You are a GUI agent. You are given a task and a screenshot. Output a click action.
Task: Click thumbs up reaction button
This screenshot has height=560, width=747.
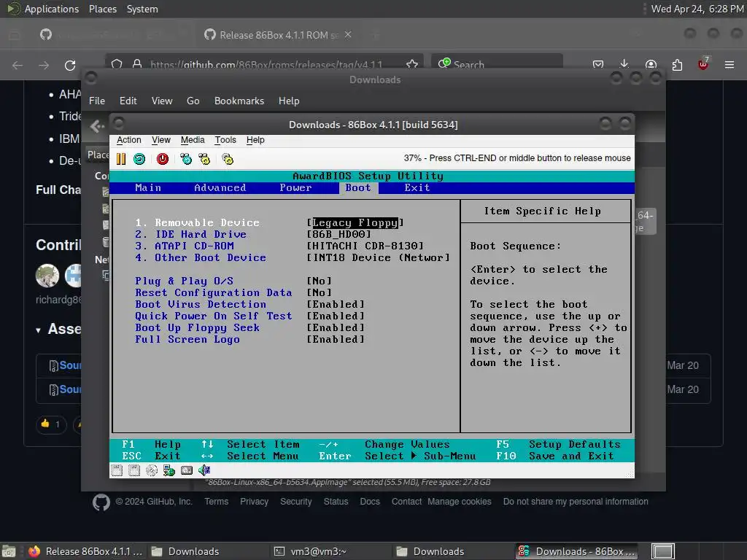(x=50, y=424)
